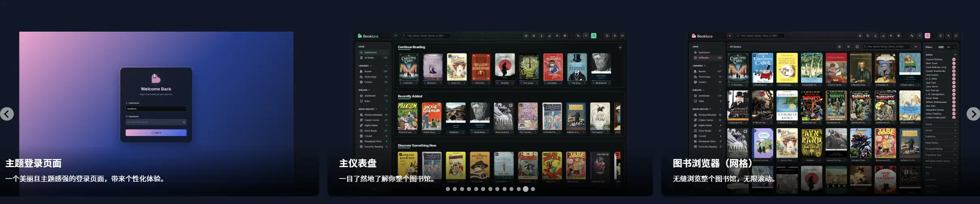Toggle password visibility eye in the login form
Screen dimensions: 980x204
click(x=184, y=122)
